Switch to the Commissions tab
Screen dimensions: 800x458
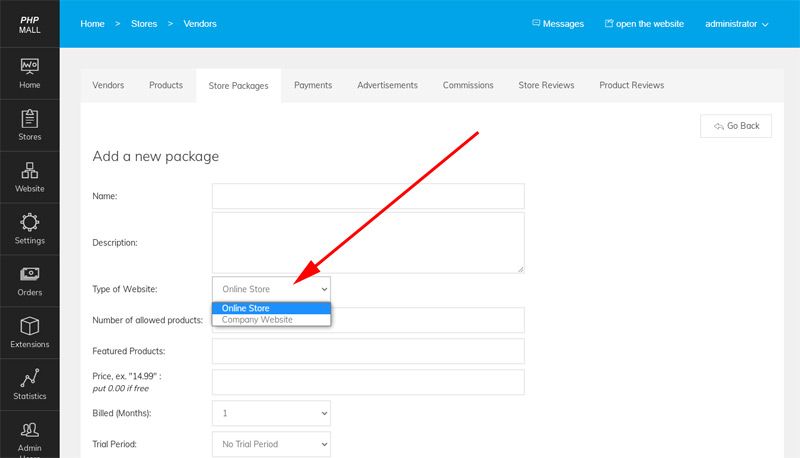pyautogui.click(x=468, y=86)
